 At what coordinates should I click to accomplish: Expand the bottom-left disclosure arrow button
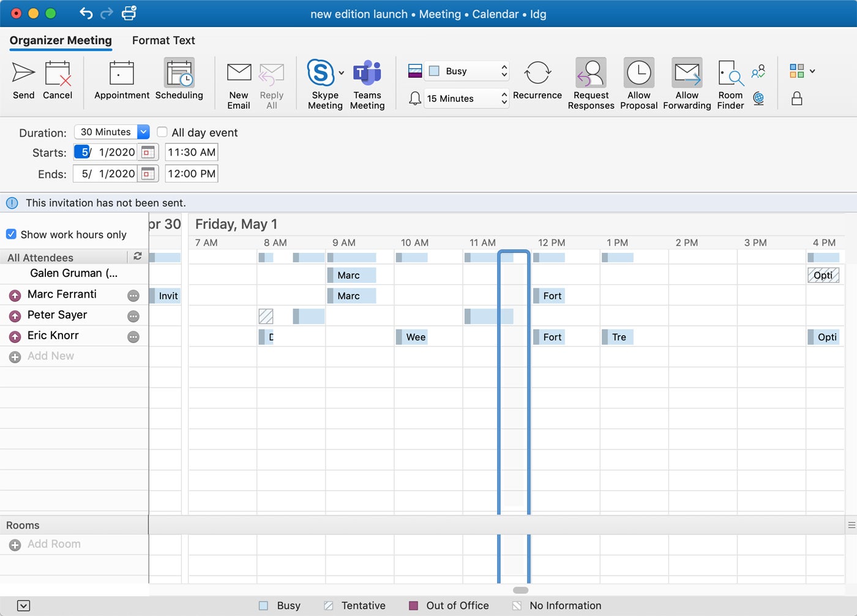[x=23, y=606]
